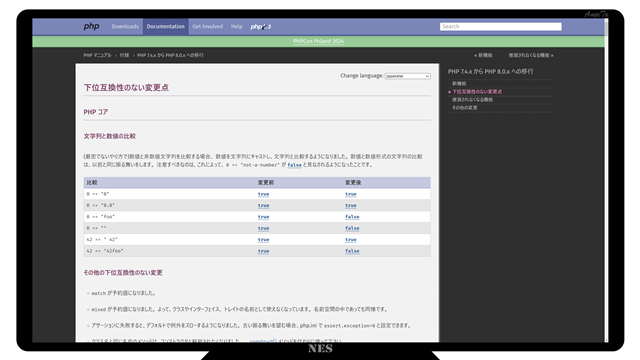Expand the Change language dropdown
Screen dimensions: 640x360
click(407, 76)
